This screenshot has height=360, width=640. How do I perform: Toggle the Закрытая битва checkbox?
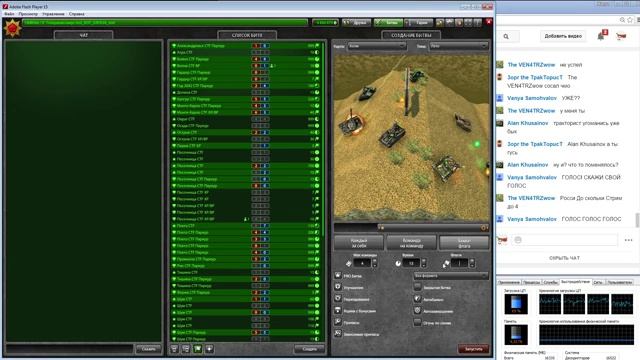pos(417,287)
